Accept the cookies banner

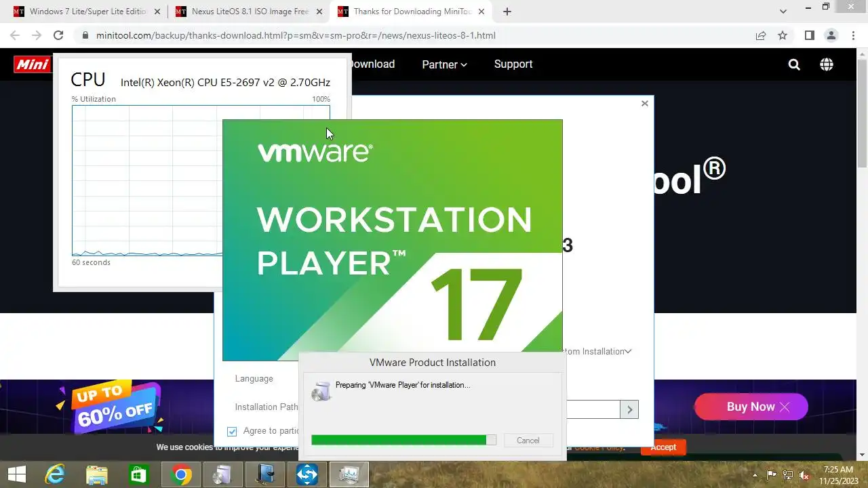pos(663,447)
